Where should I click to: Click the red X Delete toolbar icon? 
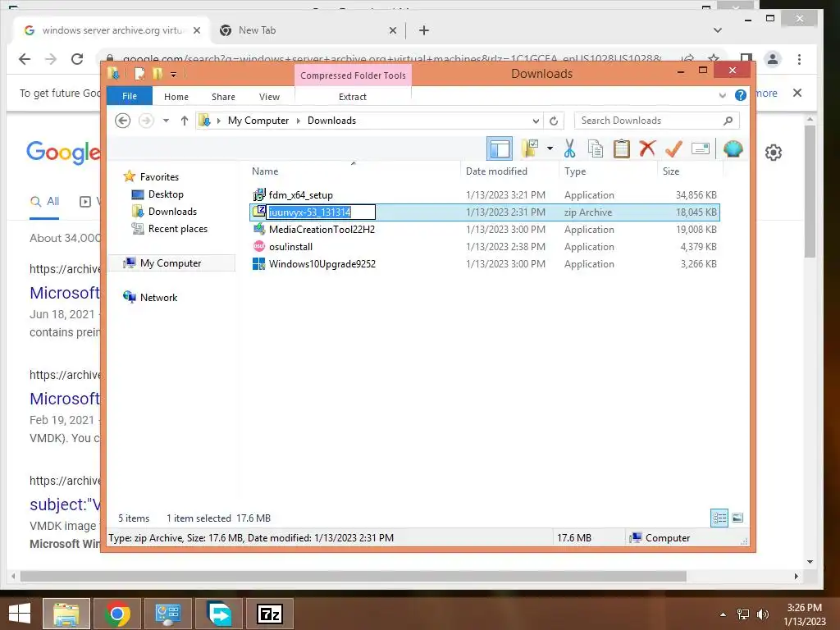(647, 148)
